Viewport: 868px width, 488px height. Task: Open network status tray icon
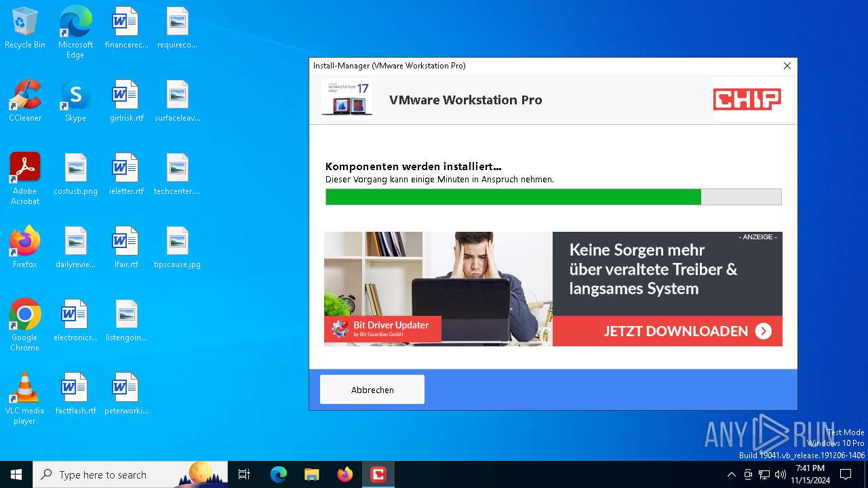(x=764, y=474)
